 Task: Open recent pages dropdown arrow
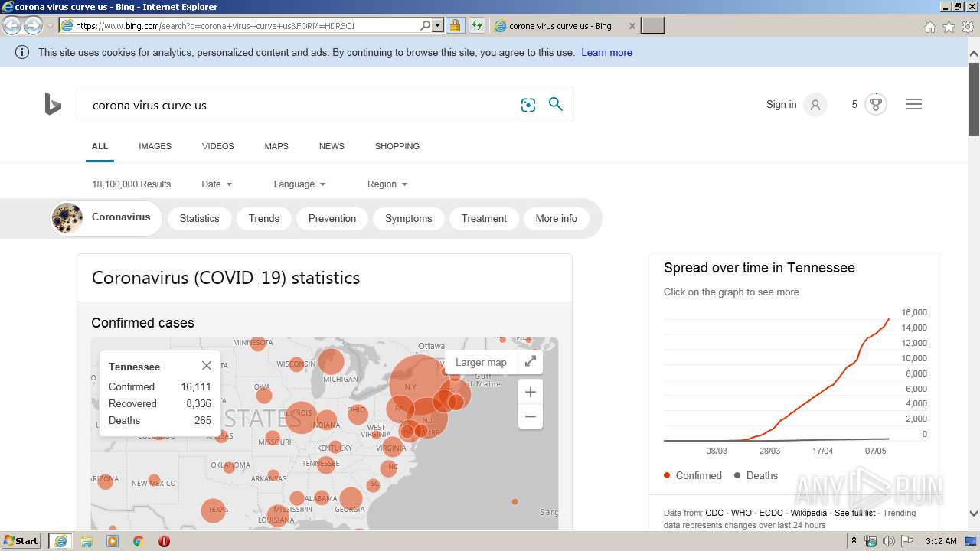coord(50,25)
